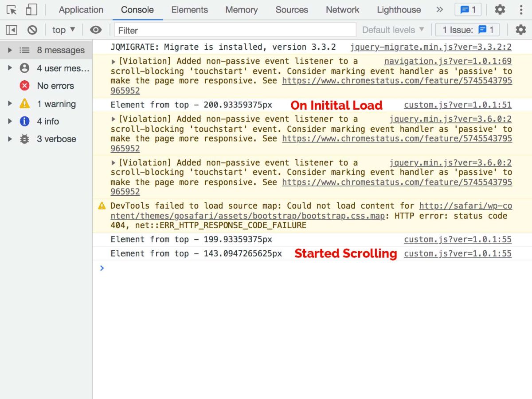Select the No errors filter row

coord(46,86)
